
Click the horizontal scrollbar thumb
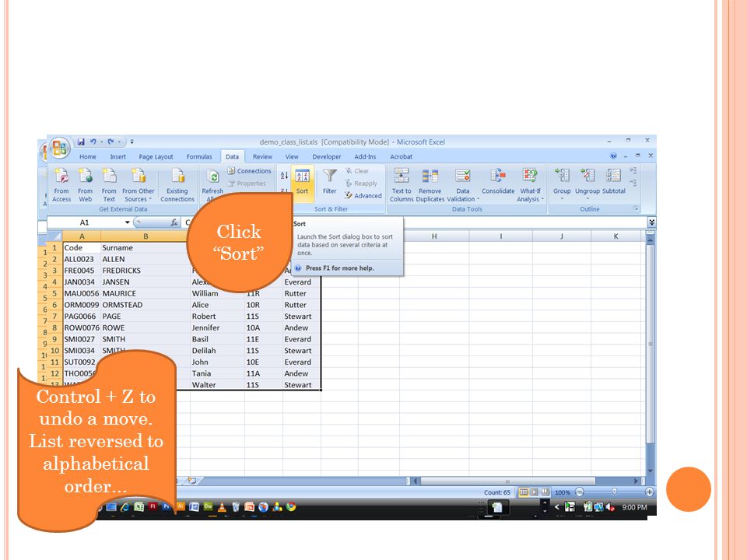pyautogui.click(x=507, y=481)
